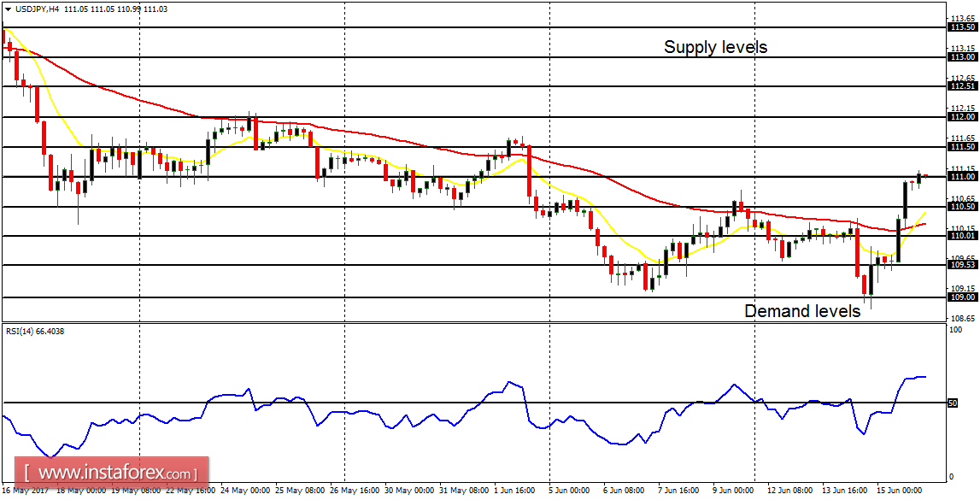Click the RSI(14) 66.4038 indicator label
980x500 pixels.
(x=34, y=332)
